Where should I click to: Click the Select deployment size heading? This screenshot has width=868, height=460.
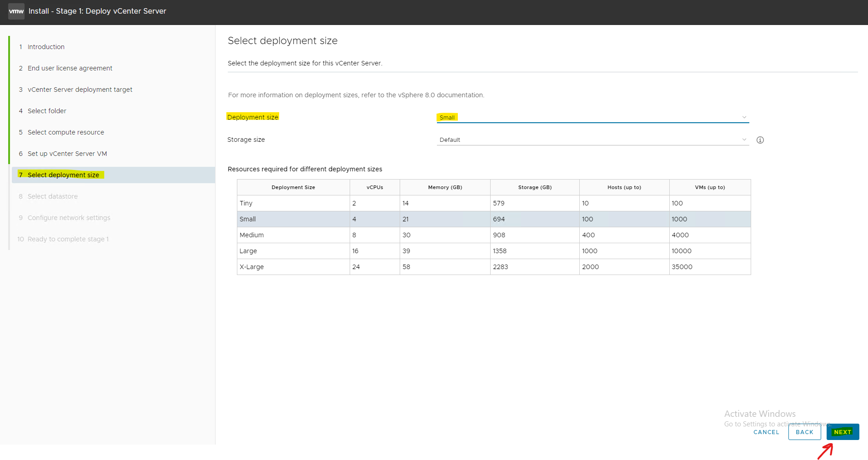click(282, 41)
